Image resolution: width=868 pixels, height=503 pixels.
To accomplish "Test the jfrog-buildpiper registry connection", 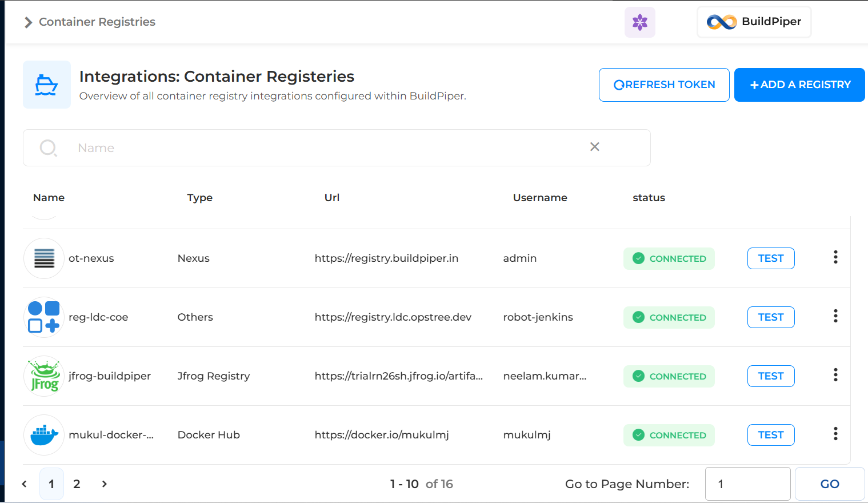I will [771, 376].
